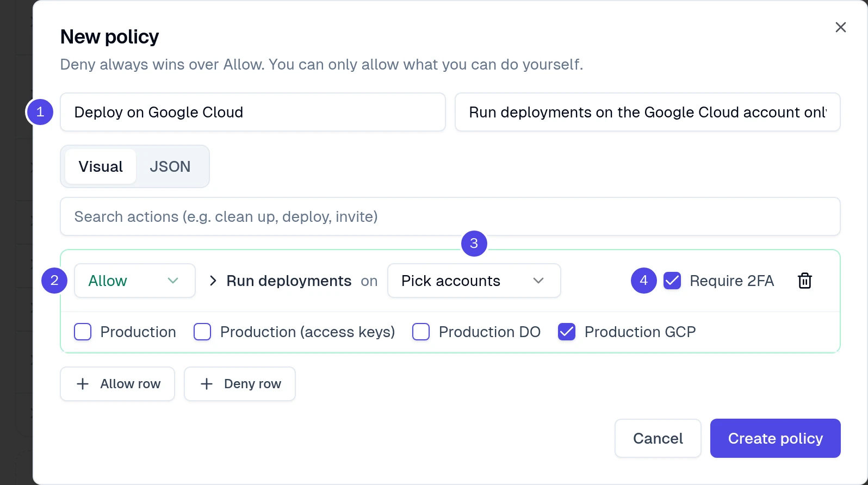The image size is (868, 485).
Task: Close the New policy dialog with X
Action: 840,27
